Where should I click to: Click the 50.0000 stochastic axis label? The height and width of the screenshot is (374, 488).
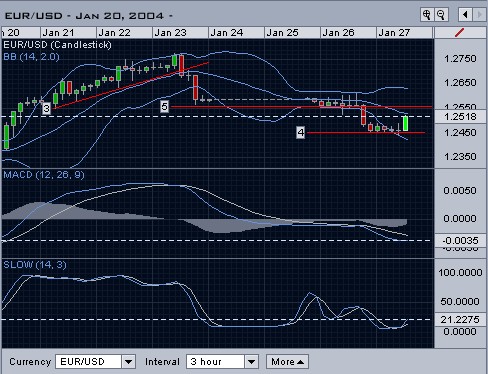[x=460, y=302]
